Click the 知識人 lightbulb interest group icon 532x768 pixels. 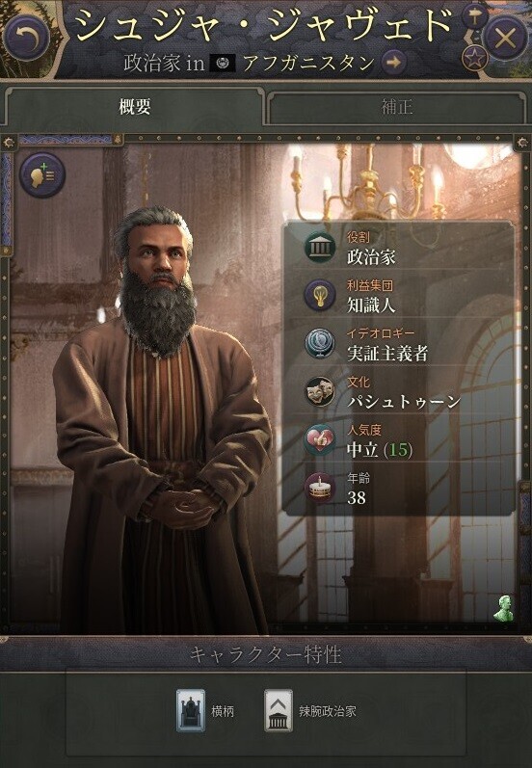(320, 295)
